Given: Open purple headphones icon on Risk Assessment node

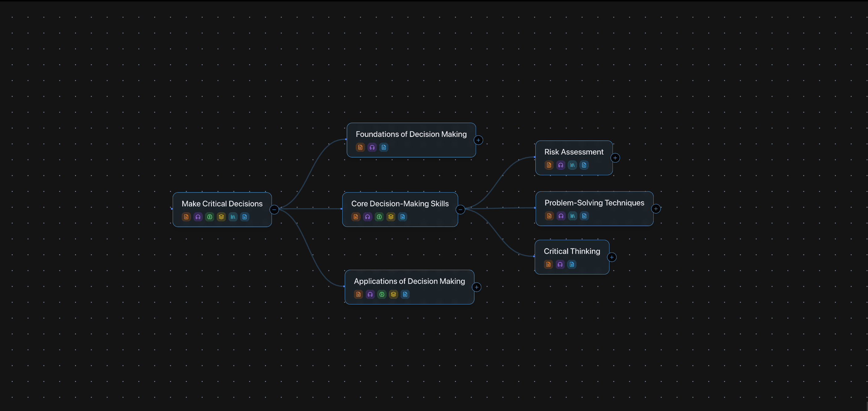Looking at the screenshot, I should coord(561,165).
